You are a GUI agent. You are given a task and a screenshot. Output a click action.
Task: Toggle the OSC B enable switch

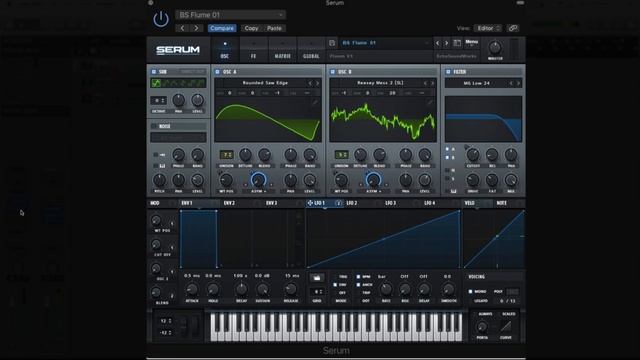point(333,72)
